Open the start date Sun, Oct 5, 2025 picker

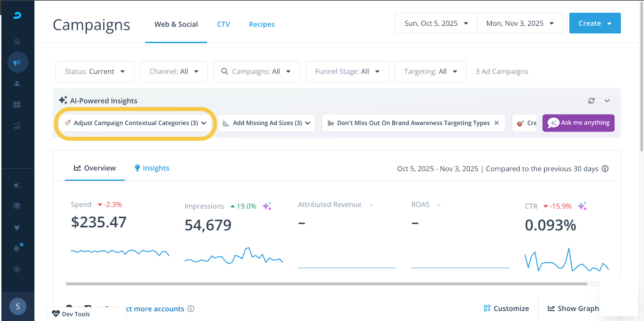tap(436, 23)
